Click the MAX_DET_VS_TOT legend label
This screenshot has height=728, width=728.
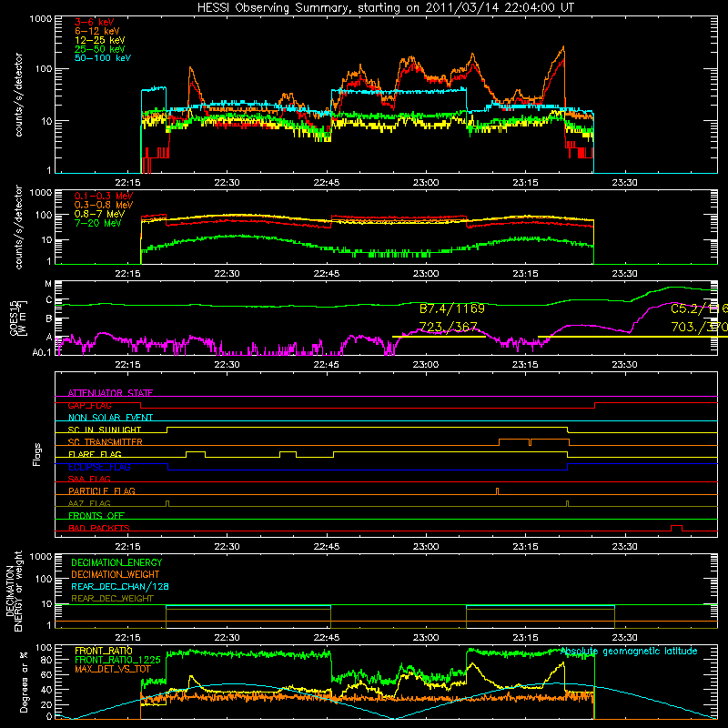(112, 669)
